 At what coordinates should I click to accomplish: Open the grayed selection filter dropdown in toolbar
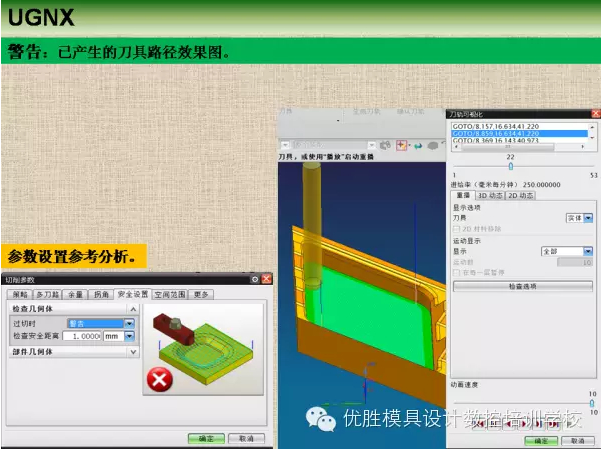click(333, 145)
